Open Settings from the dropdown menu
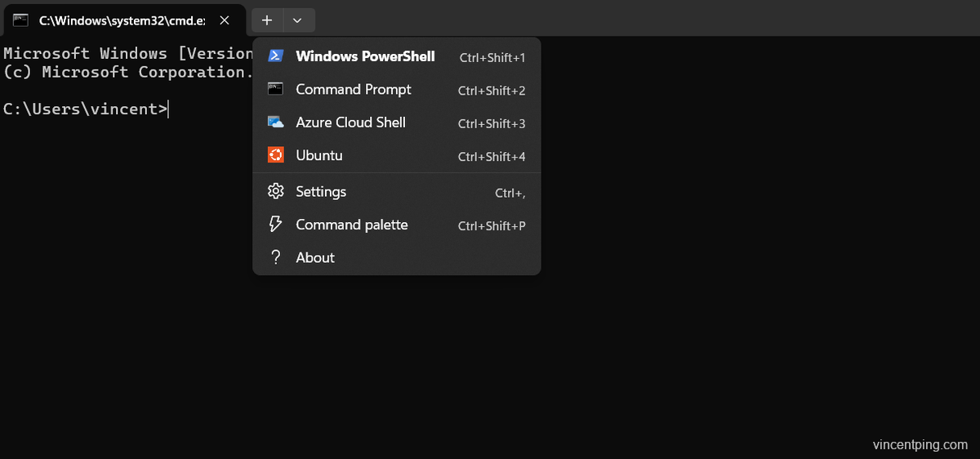This screenshot has height=459, width=980. [x=397, y=192]
